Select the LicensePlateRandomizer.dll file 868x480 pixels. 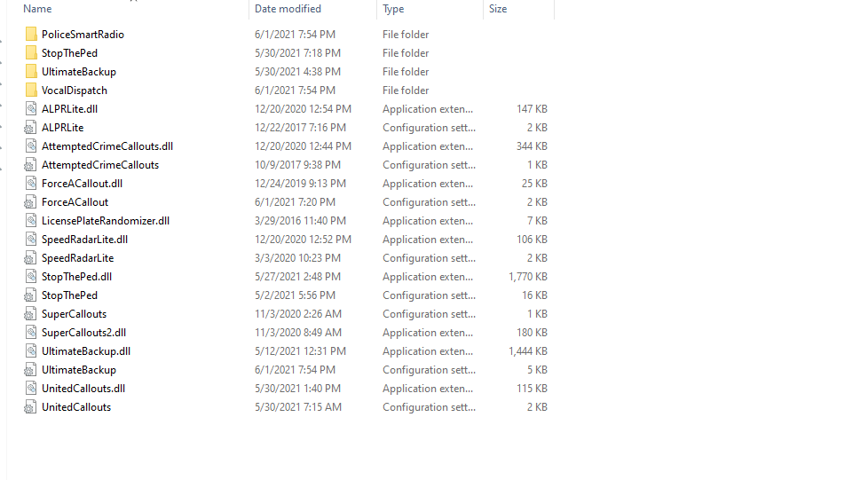coord(106,221)
